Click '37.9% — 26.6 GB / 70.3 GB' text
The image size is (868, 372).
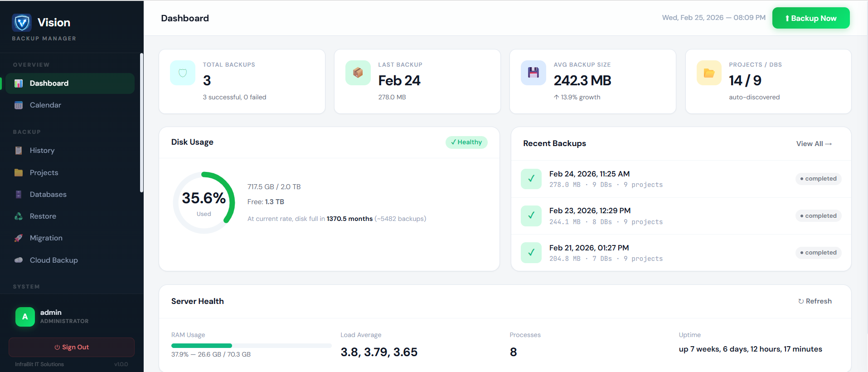point(211,354)
